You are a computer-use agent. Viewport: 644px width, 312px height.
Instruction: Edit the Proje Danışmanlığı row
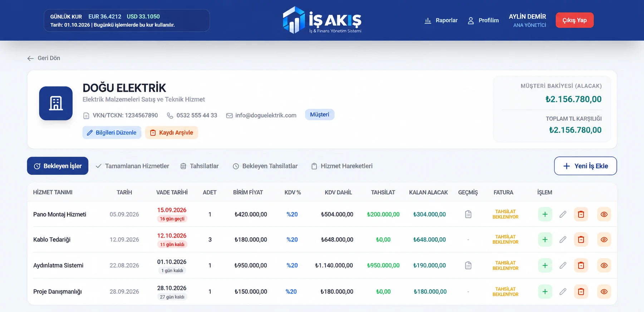point(563,292)
